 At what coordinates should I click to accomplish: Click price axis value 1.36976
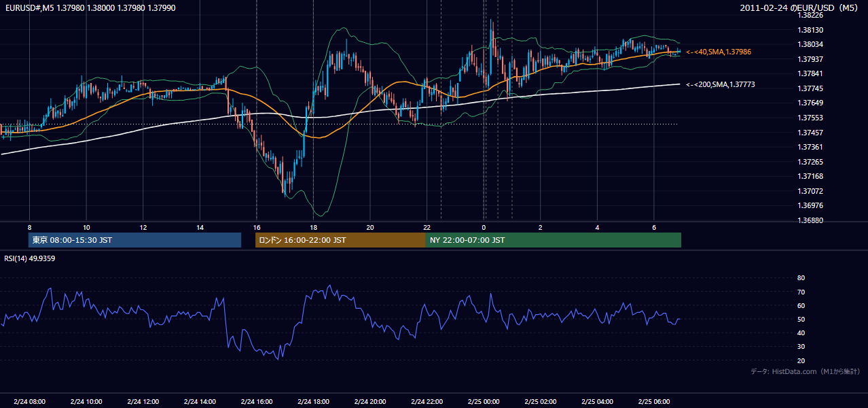pyautogui.click(x=810, y=205)
